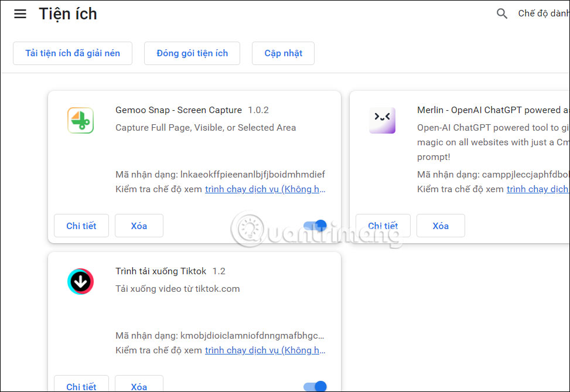Click Gemoo Snap ID lnkaeokffpieenanlbjfjboidmhmdief
The image size is (570, 392).
(252, 175)
